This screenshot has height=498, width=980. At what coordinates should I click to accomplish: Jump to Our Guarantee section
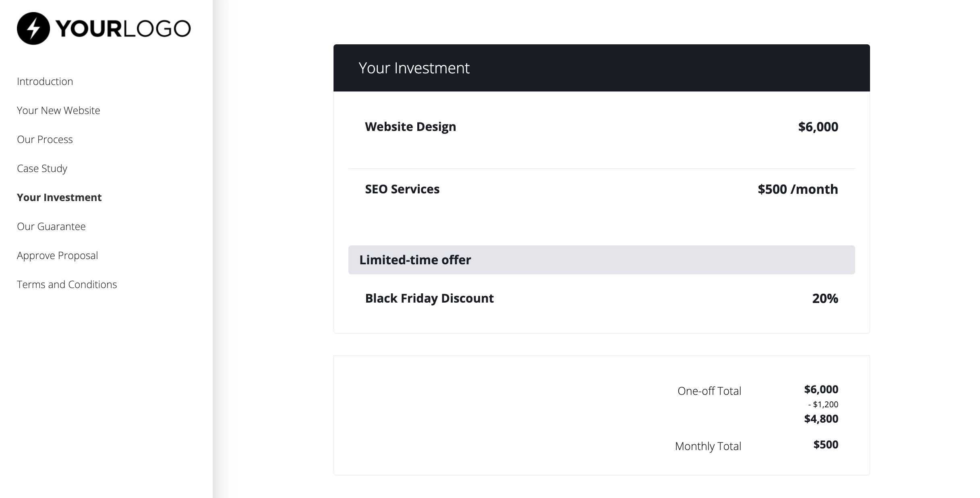(51, 226)
